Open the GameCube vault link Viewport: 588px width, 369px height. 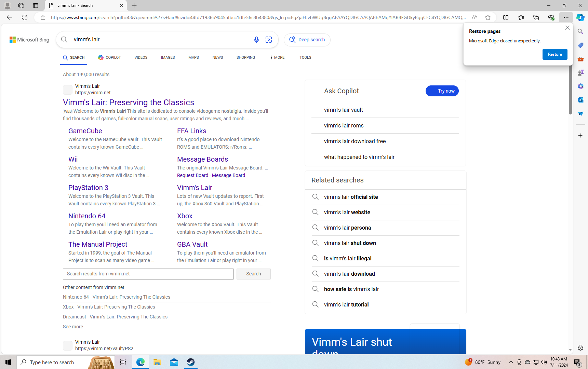coord(85,131)
